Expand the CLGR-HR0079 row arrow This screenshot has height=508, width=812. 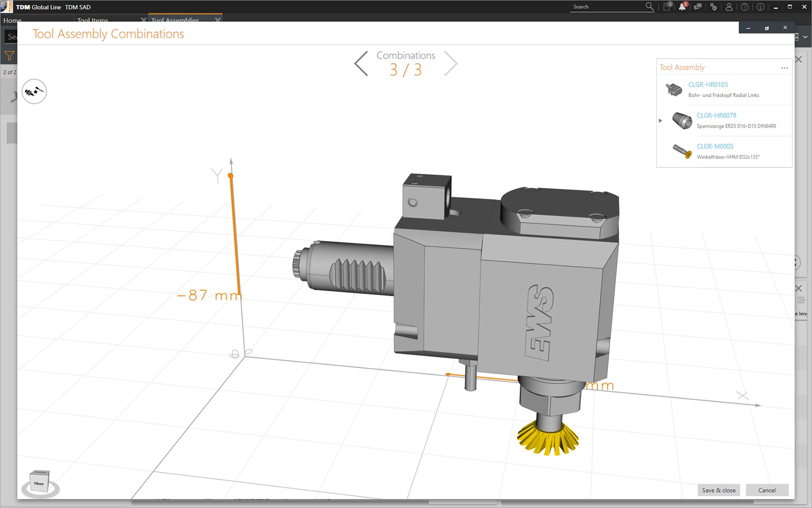[x=660, y=120]
